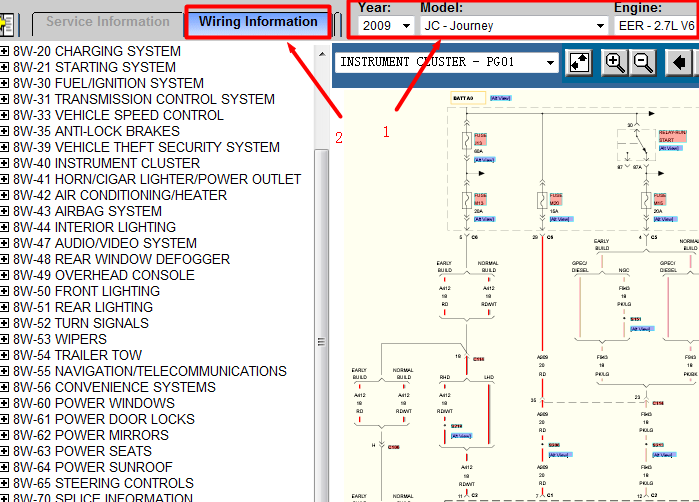Expand 8W-20 CHARGING SYSTEM node

pos(4,51)
